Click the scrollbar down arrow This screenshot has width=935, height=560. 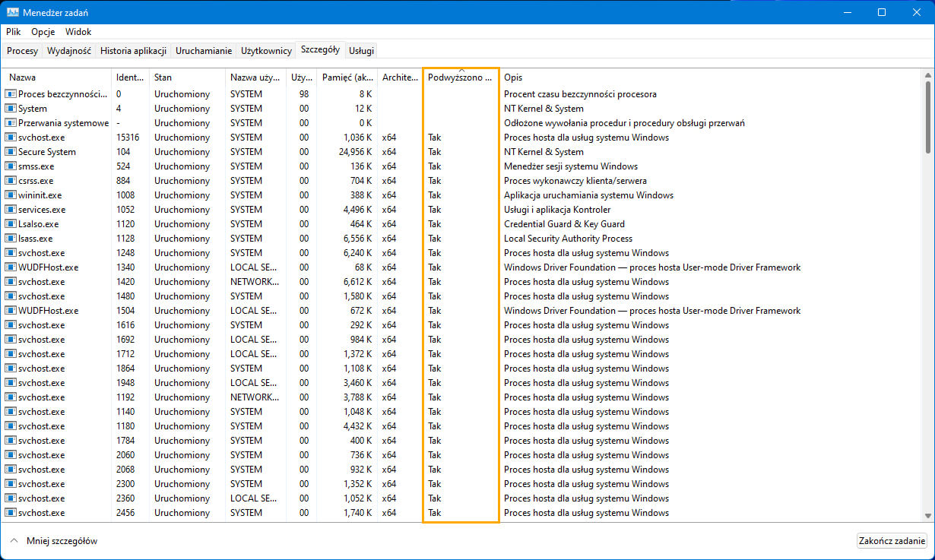927,517
